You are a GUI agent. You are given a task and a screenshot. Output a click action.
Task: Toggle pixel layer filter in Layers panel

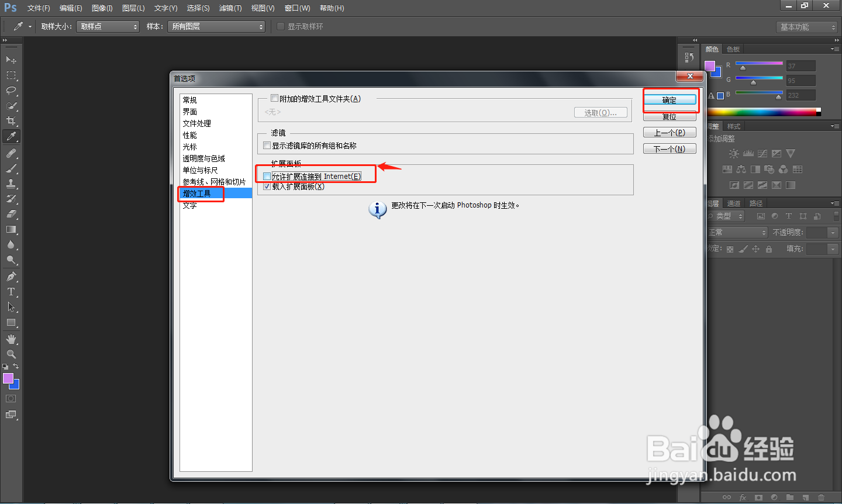click(x=761, y=216)
